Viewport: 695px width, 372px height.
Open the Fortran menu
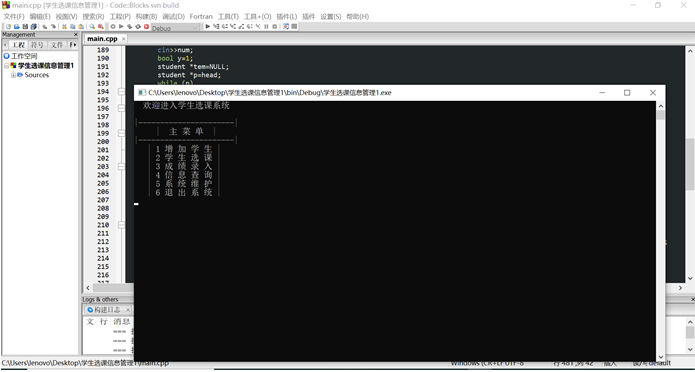(x=201, y=16)
